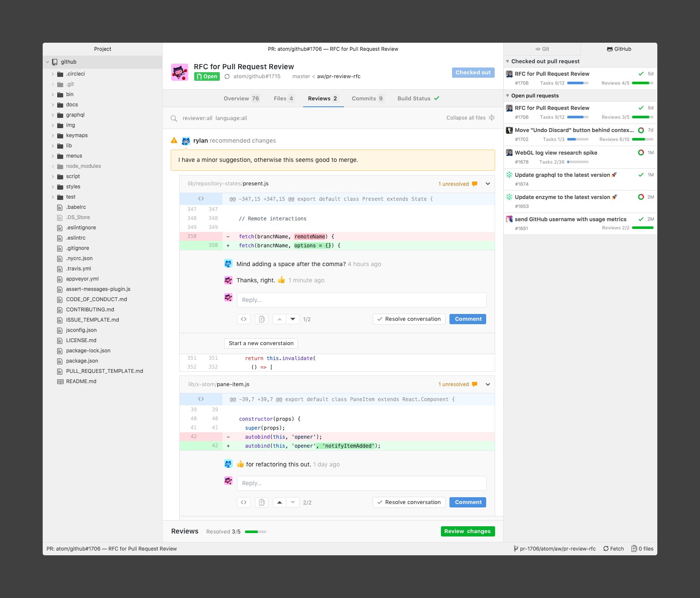Click the files icon next to 0 files

point(634,548)
